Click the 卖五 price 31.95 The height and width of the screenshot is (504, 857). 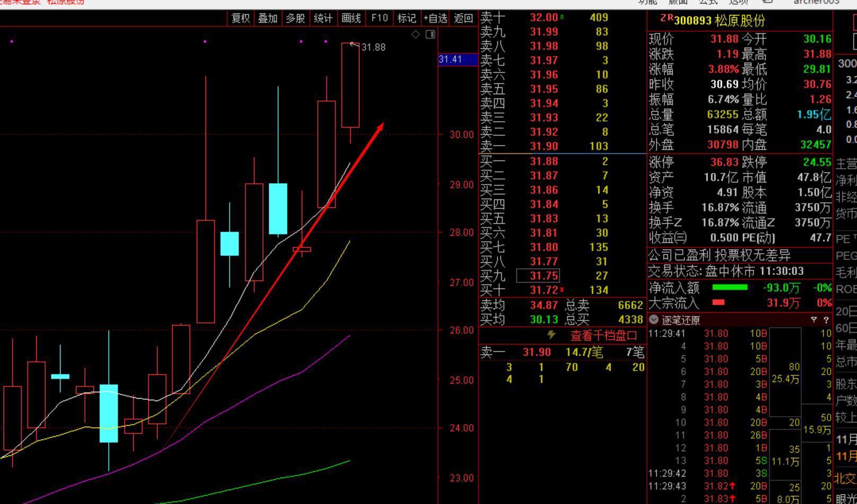pyautogui.click(x=544, y=89)
